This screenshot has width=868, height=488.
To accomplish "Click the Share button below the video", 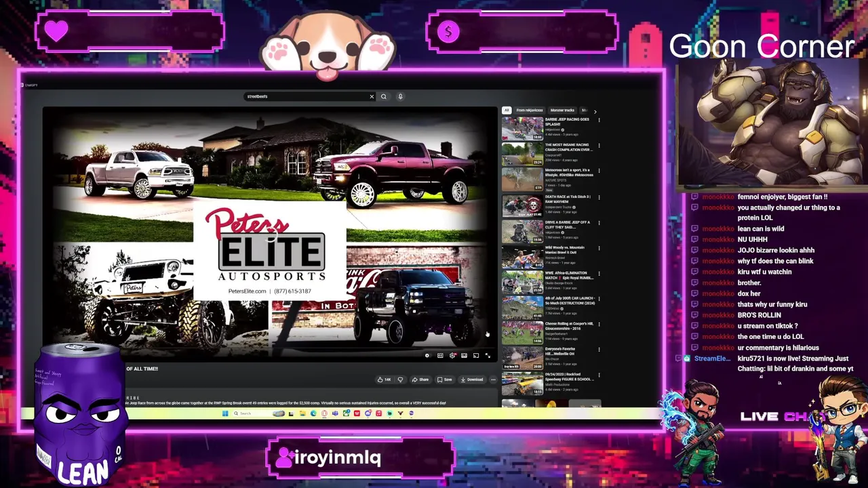I will [x=421, y=380].
